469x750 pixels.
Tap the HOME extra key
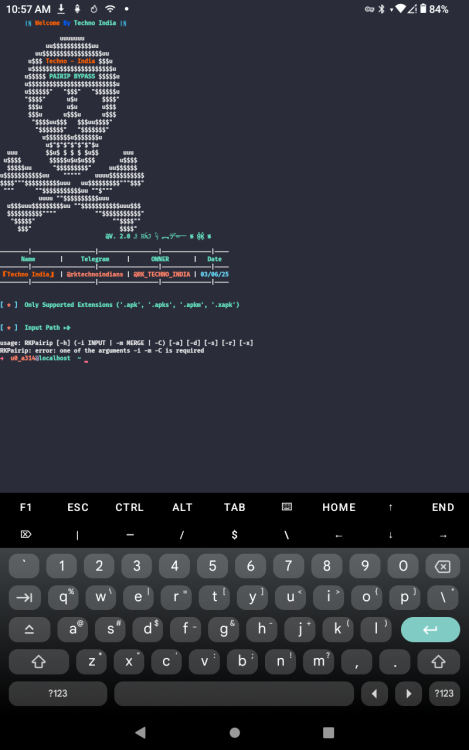[339, 507]
